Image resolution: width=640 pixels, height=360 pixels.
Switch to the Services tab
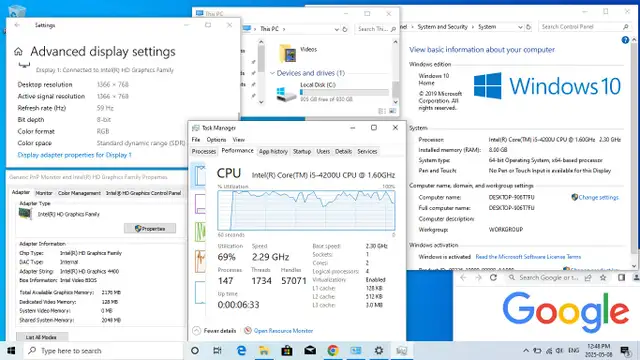pos(367,151)
